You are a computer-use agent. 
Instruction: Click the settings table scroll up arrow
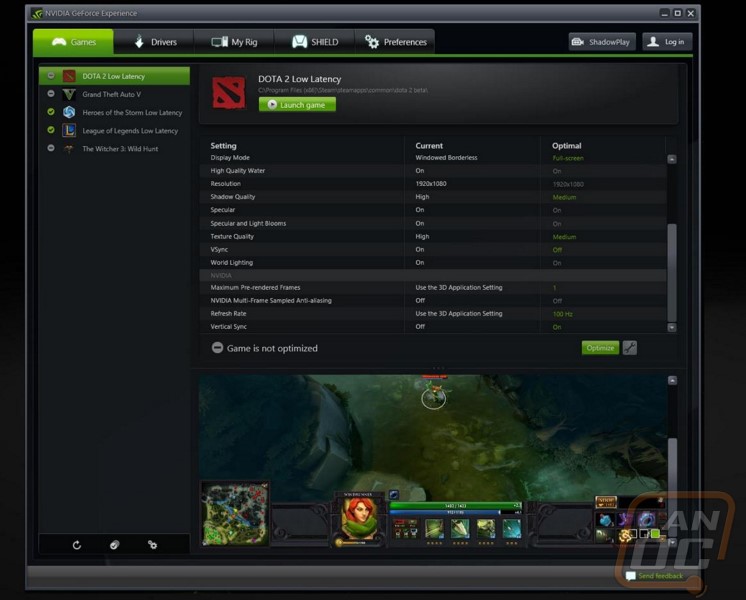(x=672, y=159)
